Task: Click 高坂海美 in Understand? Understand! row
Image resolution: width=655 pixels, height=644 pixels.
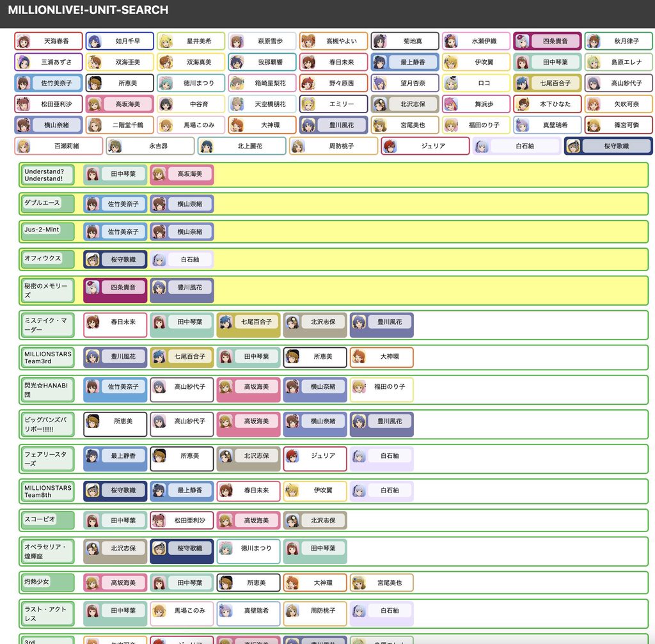Action: coord(182,175)
